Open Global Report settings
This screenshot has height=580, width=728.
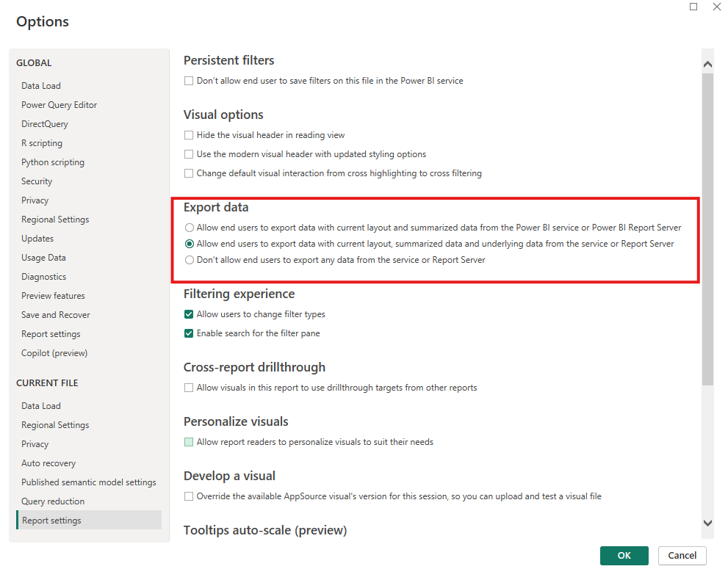point(51,333)
